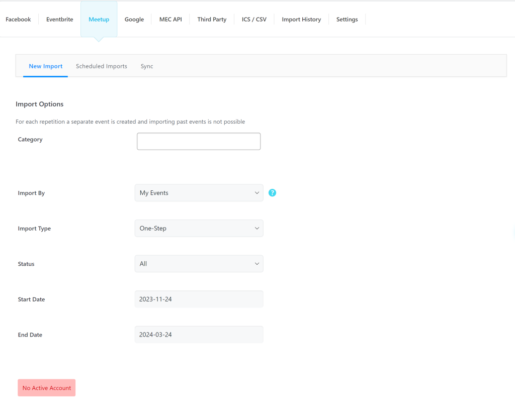Screen dimensions: 515x420
Task: Switch to the Eventbrite import tab
Action: (x=59, y=19)
